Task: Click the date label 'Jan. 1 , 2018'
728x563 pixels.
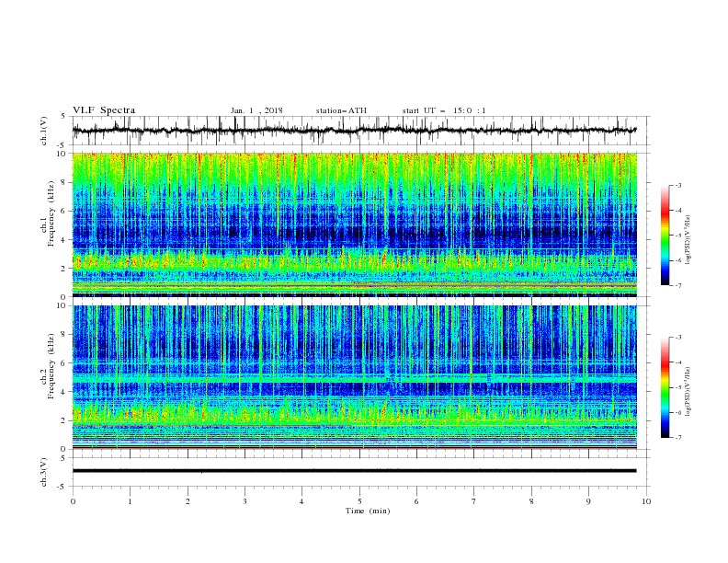Action: click(x=256, y=110)
